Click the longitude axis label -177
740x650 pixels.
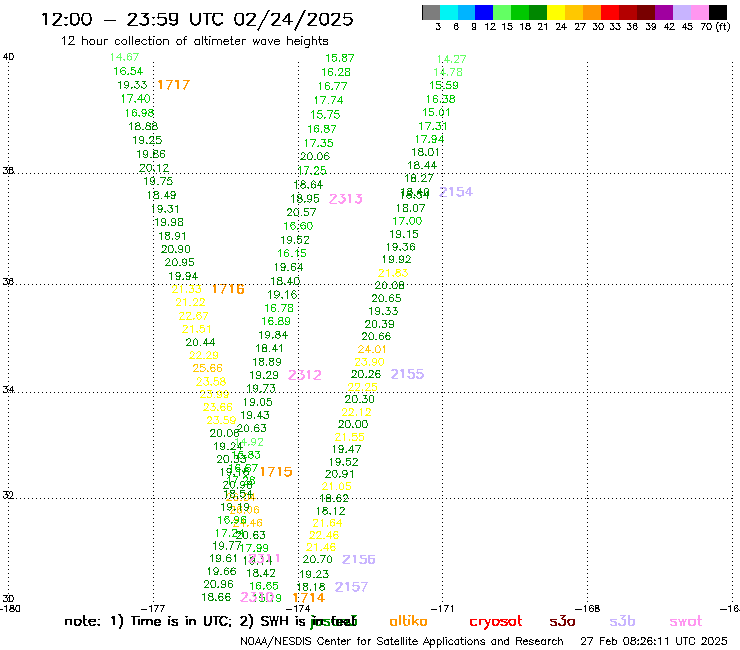[154, 609]
